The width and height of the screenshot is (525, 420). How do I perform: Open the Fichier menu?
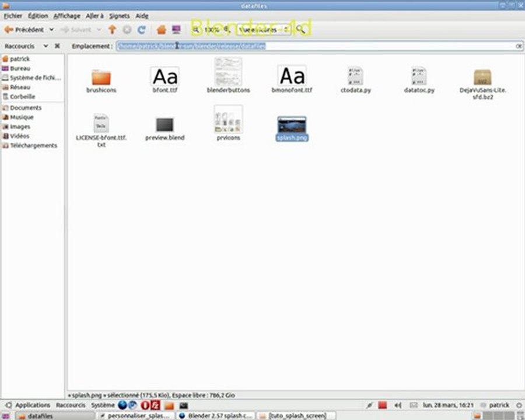coord(13,16)
